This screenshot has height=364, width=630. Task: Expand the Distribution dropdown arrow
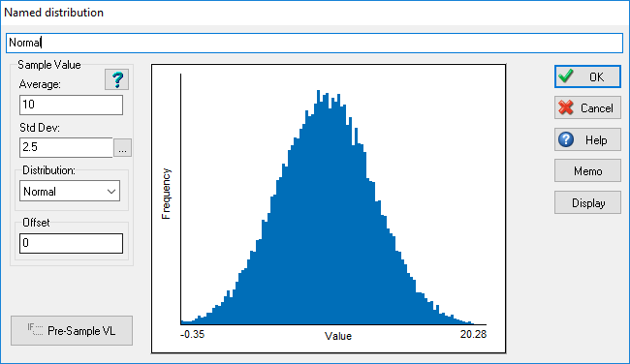coord(111,192)
